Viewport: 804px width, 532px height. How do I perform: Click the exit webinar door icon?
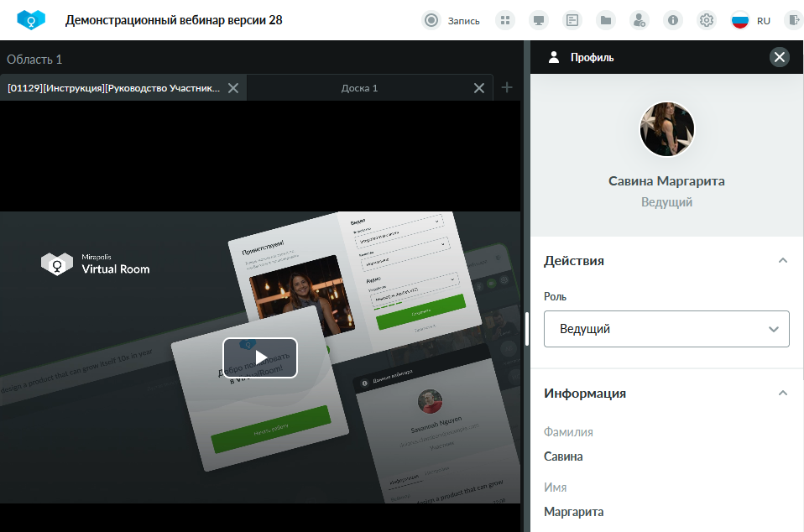coord(794,20)
